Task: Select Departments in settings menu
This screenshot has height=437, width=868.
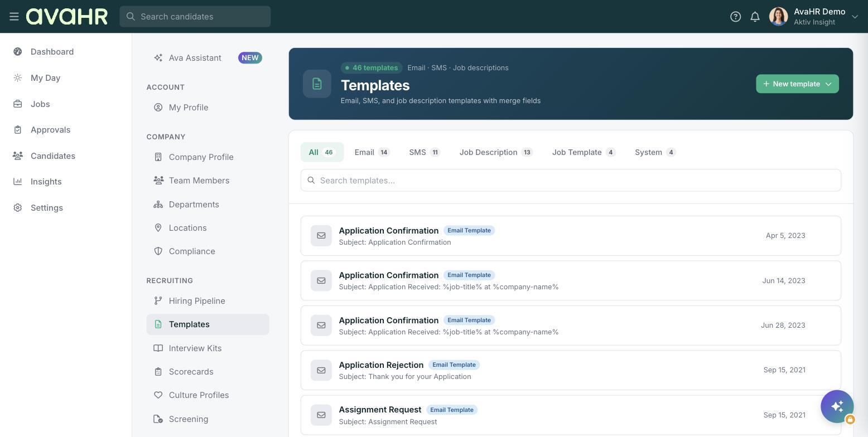Action: click(x=208, y=205)
